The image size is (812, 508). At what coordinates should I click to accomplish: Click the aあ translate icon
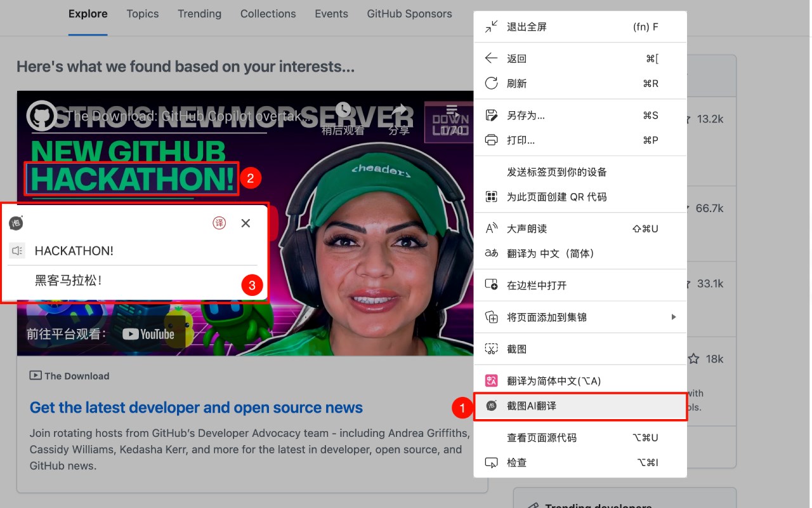point(491,253)
